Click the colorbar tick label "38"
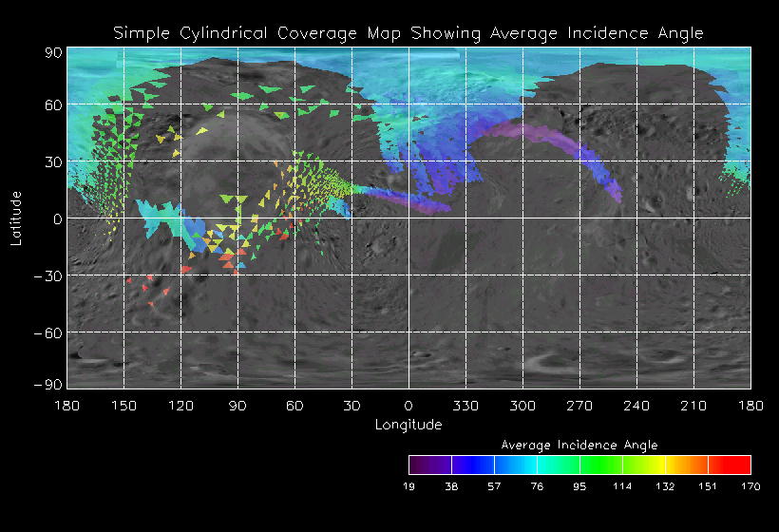The height and width of the screenshot is (532, 779). click(451, 486)
